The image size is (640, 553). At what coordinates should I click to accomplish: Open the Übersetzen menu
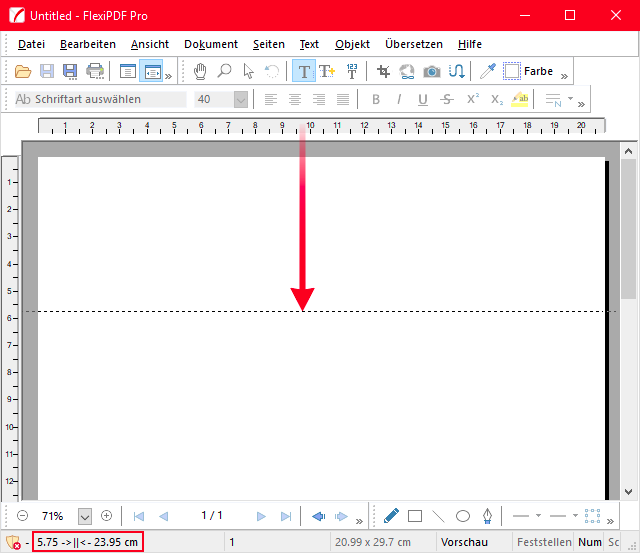413,44
